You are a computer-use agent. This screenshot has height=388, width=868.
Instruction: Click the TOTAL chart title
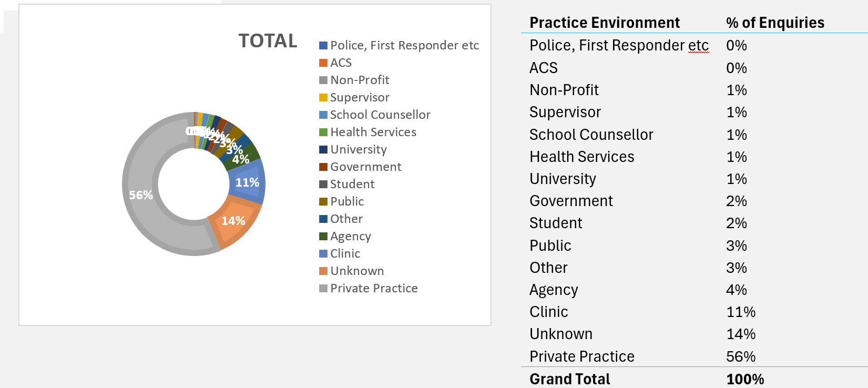point(268,41)
